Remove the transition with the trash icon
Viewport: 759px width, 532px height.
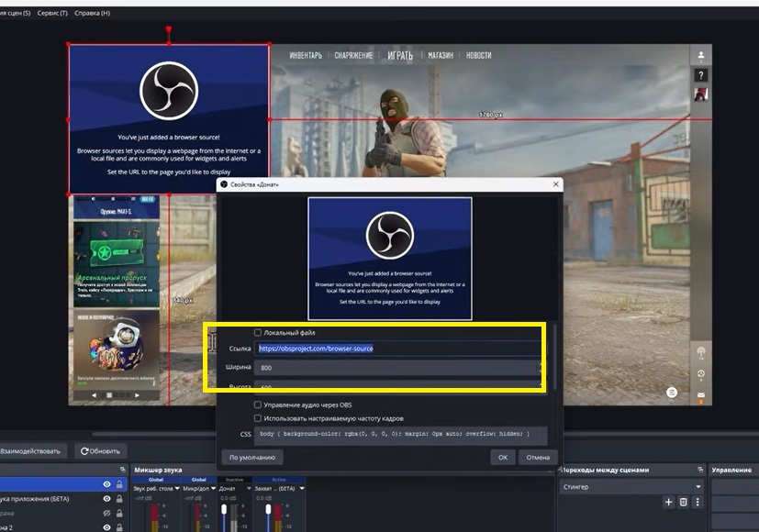coord(683,502)
